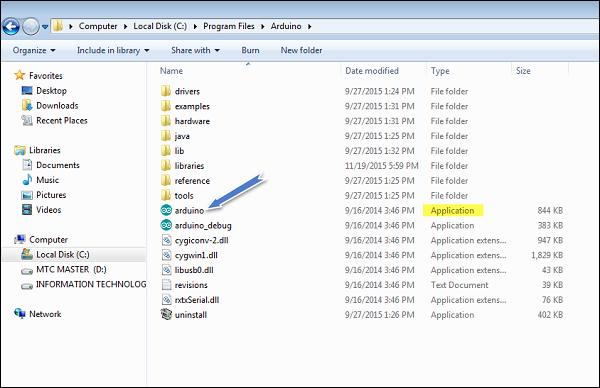Open MTC MASTER (D:) drive
600x388 pixels.
coord(71,269)
